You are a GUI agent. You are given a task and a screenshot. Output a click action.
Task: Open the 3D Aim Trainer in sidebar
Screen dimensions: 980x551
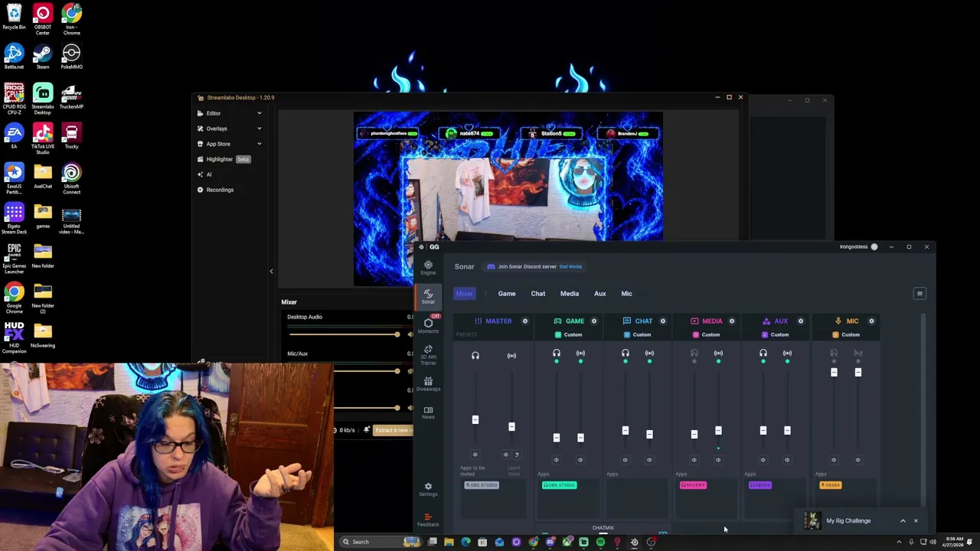point(428,355)
